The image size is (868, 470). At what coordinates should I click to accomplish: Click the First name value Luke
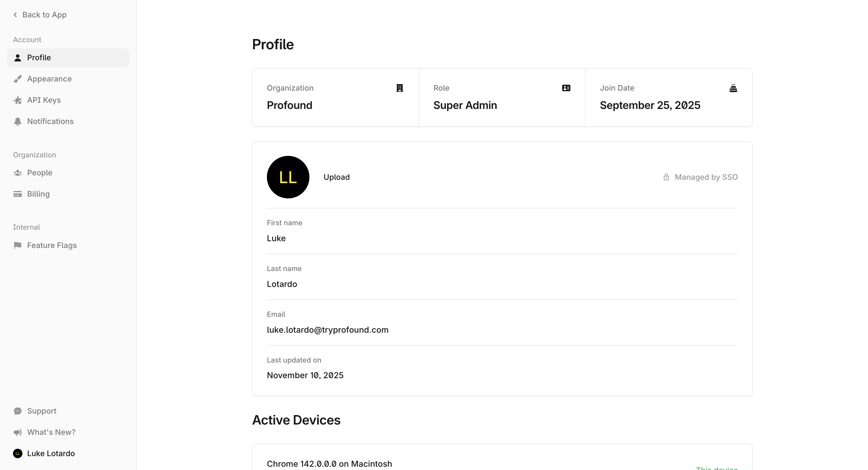click(x=276, y=238)
